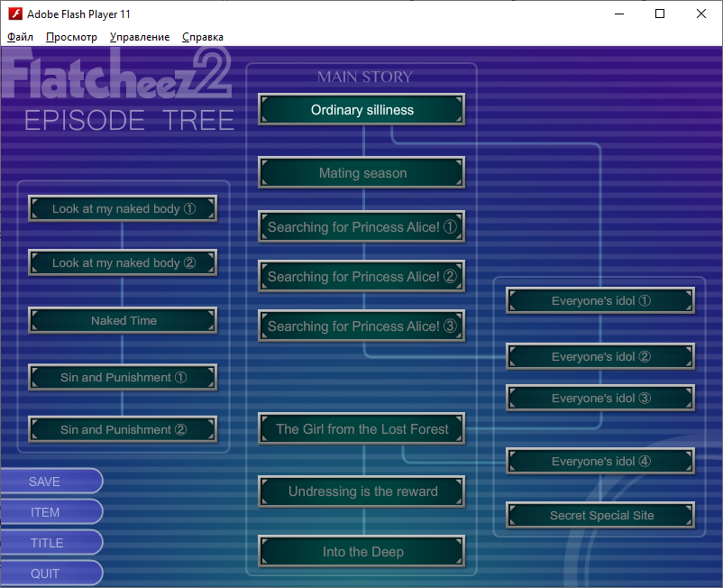
Task: Open the Справка menu
Action: coord(203,37)
